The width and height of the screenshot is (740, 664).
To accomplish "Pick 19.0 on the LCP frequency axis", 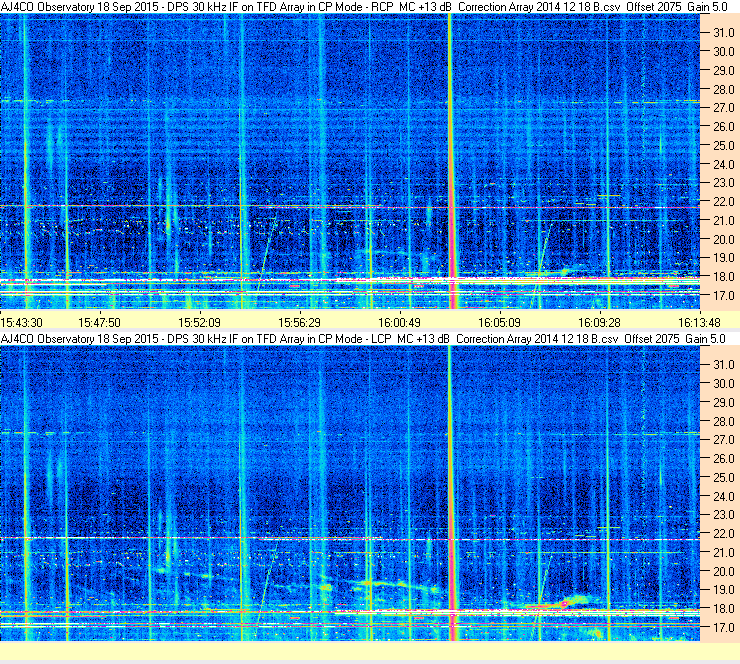I will 723,590.
